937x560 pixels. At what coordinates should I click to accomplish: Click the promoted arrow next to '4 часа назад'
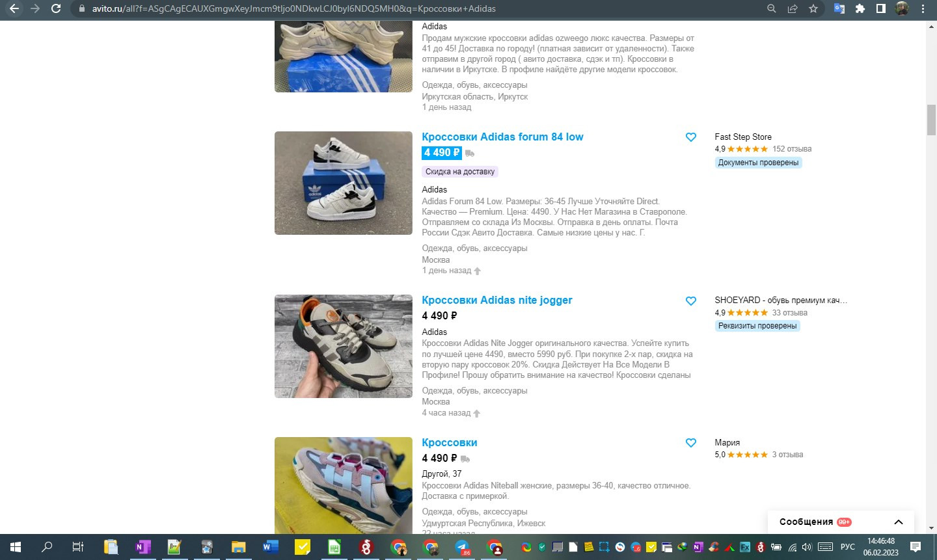[477, 414]
